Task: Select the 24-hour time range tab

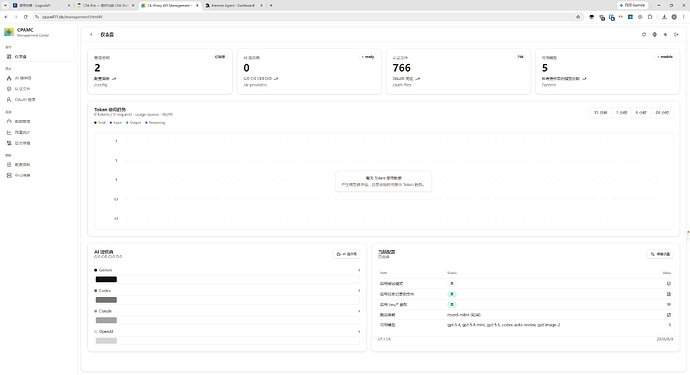Action: point(662,113)
